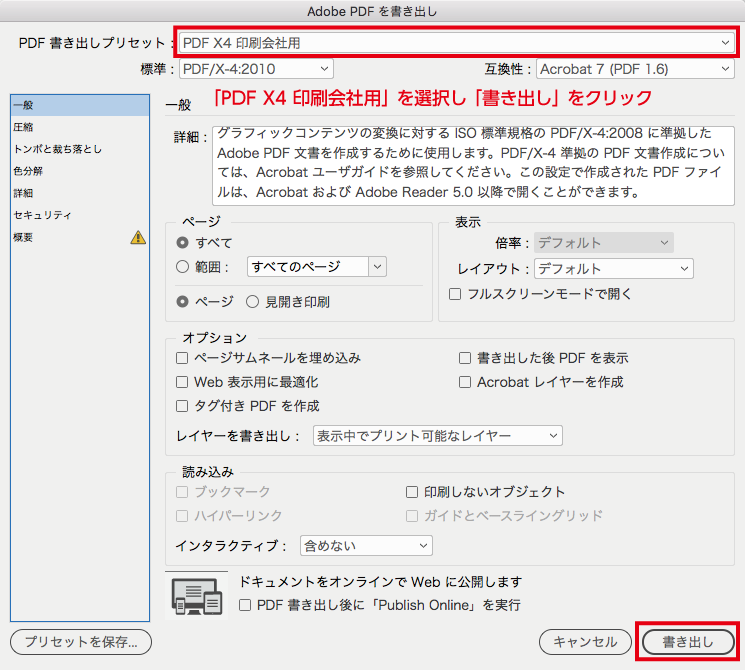The image size is (745, 670).
Task: Click the すべてのページ range text field
Action: click(308, 267)
